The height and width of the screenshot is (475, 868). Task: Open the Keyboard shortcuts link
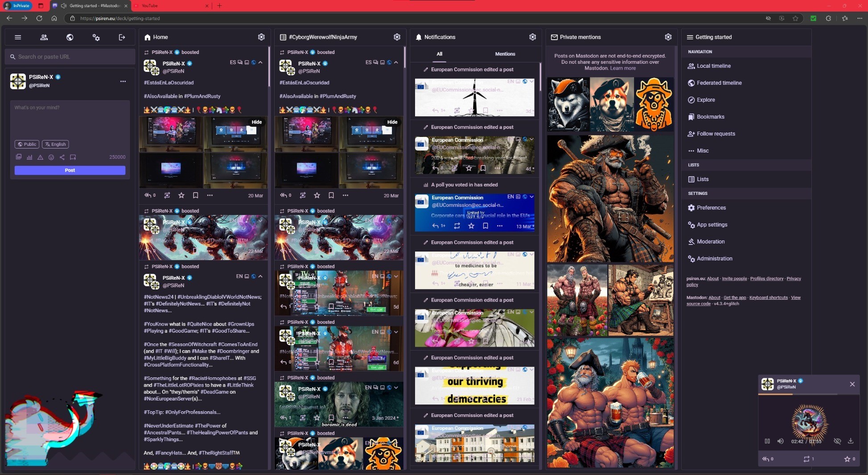tap(769, 297)
